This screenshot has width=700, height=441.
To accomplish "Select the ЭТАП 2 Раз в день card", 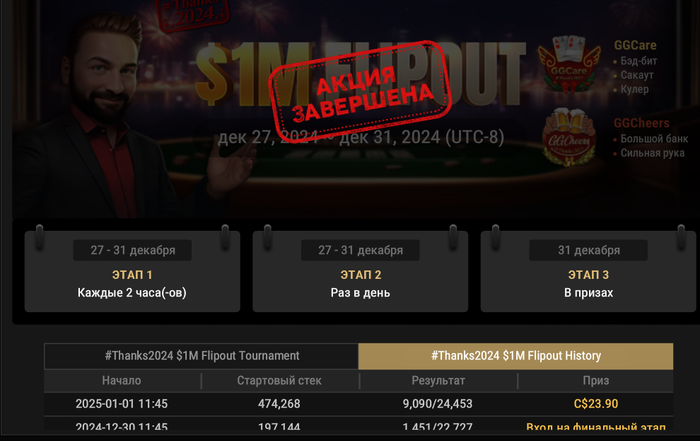I will click(360, 271).
